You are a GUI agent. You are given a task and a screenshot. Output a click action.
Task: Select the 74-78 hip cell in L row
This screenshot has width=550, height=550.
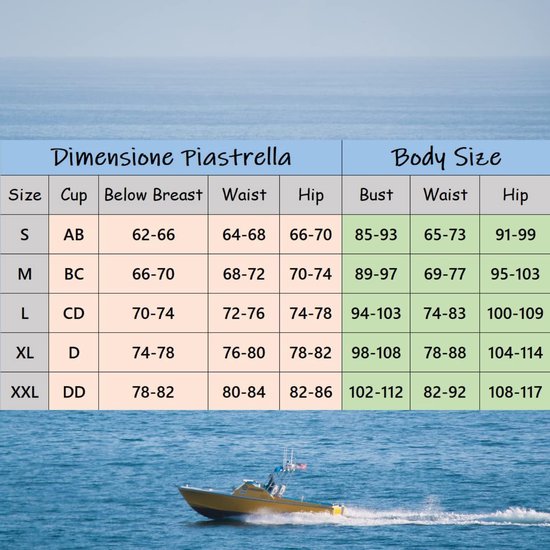[310, 313]
